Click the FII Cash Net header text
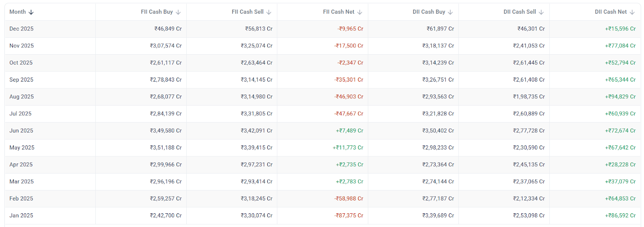Image resolution: width=644 pixels, height=227 pixels. (339, 12)
